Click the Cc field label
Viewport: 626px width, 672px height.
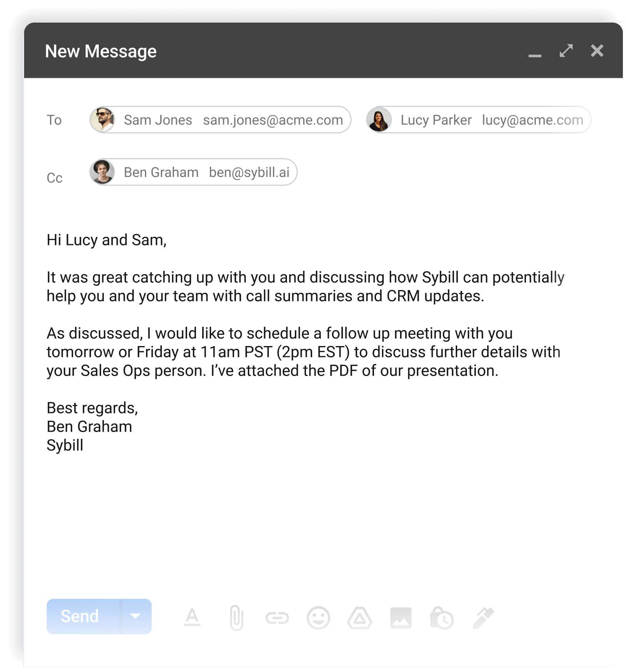pos(54,178)
